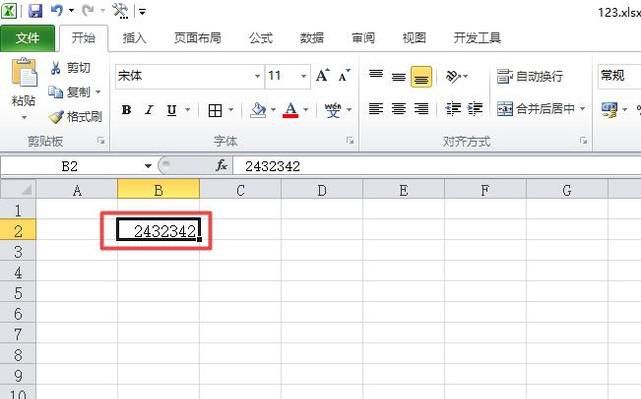Toggle Underline formatting
The image size is (641, 399).
pos(172,110)
